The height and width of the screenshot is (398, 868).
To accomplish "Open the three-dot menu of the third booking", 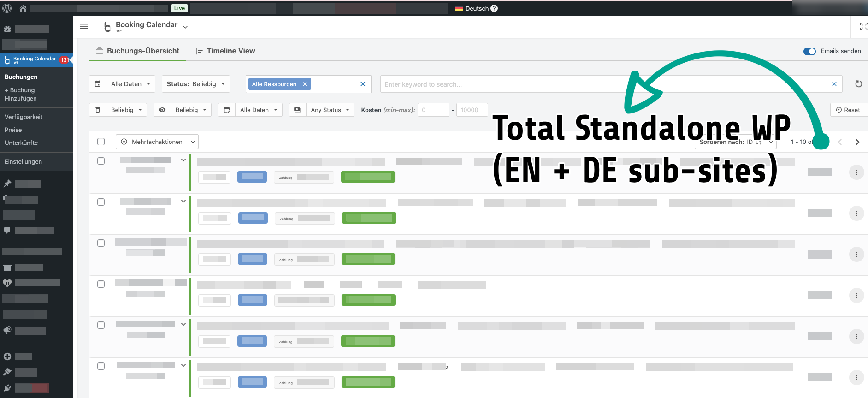I will point(856,255).
